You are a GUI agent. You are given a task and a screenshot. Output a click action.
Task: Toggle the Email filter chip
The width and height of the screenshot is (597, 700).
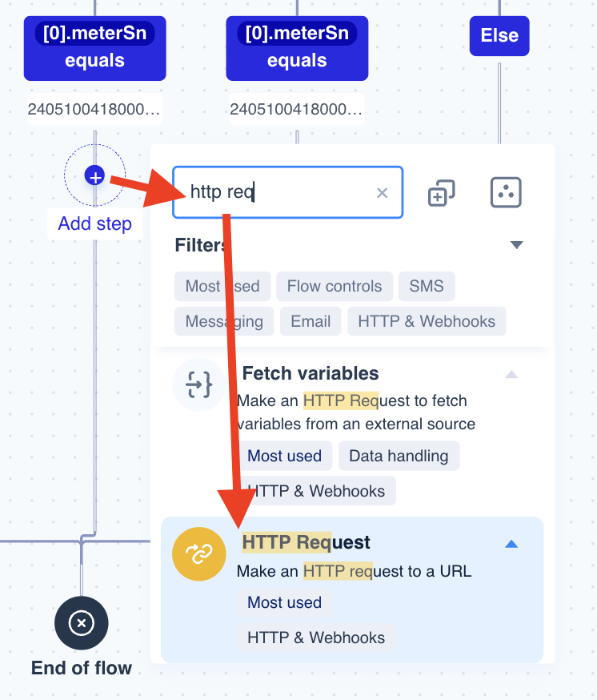[x=311, y=321]
